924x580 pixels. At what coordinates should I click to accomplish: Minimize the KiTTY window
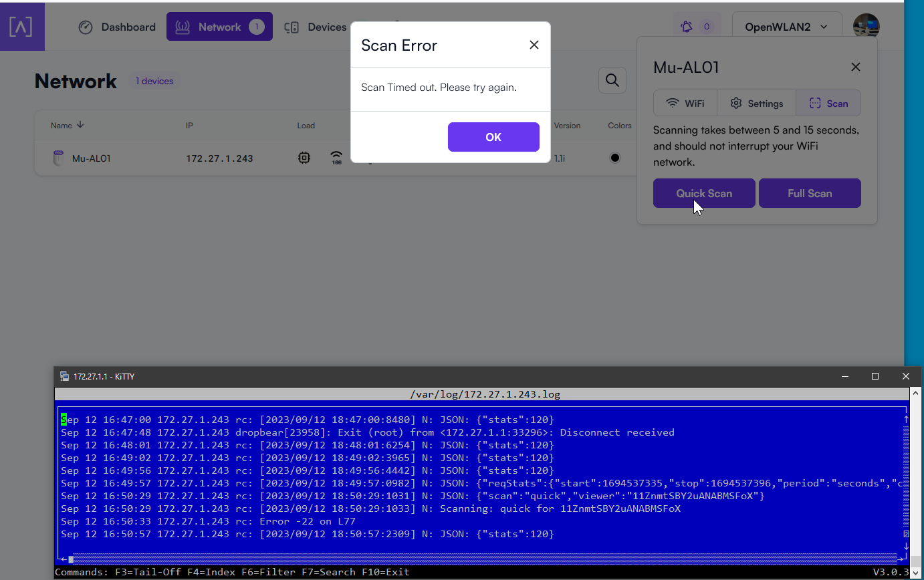point(844,376)
